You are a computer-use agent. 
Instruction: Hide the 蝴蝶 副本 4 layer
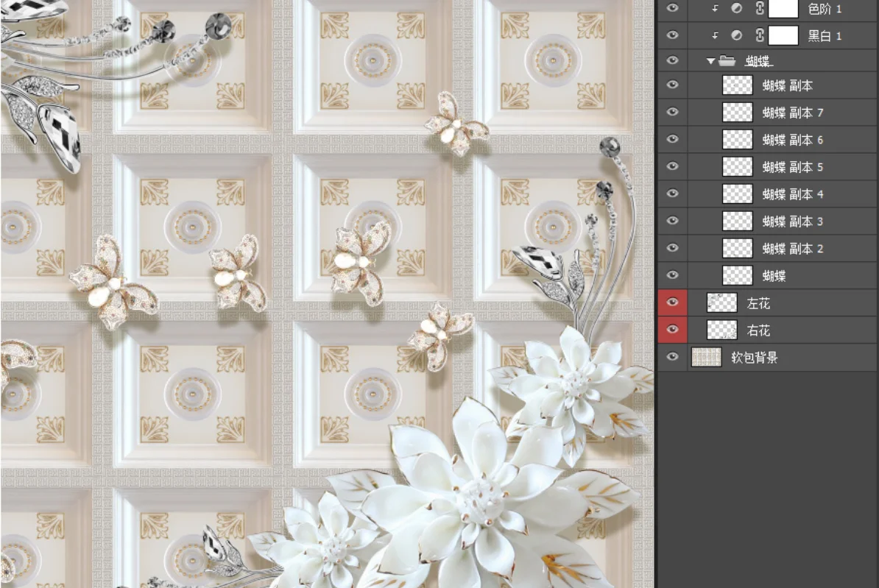pyautogui.click(x=672, y=194)
